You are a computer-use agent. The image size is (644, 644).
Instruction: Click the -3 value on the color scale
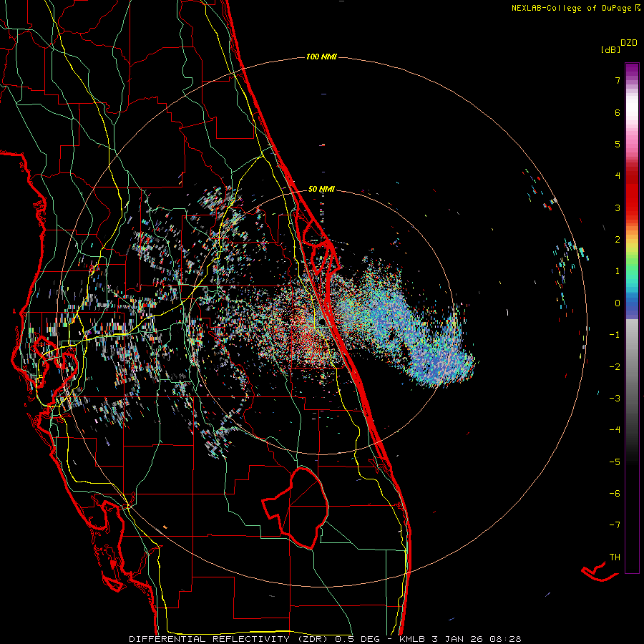(x=615, y=399)
